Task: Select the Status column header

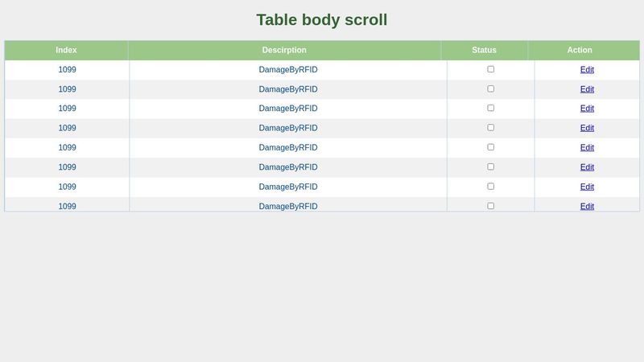Action: tap(485, 50)
